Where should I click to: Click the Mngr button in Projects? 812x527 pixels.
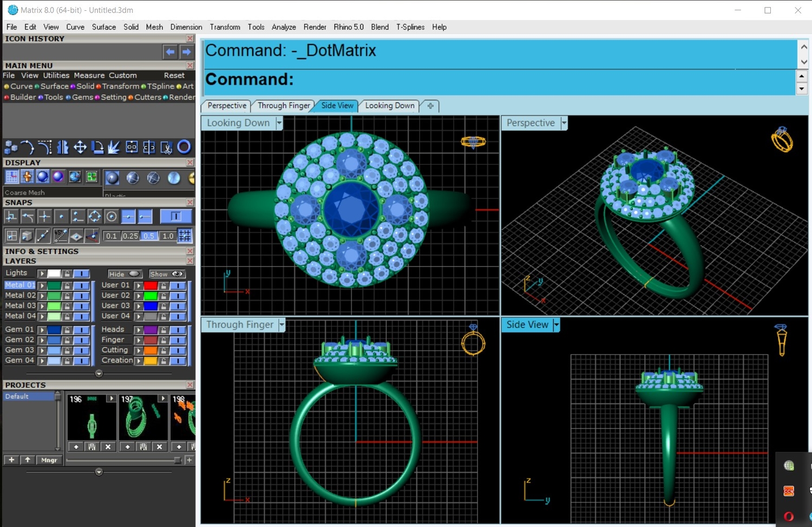(x=49, y=460)
